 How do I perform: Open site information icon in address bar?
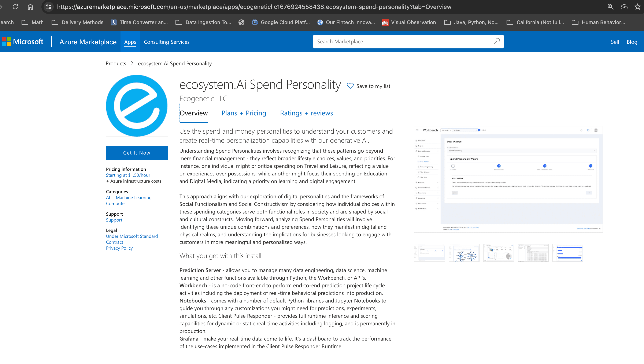tap(48, 7)
